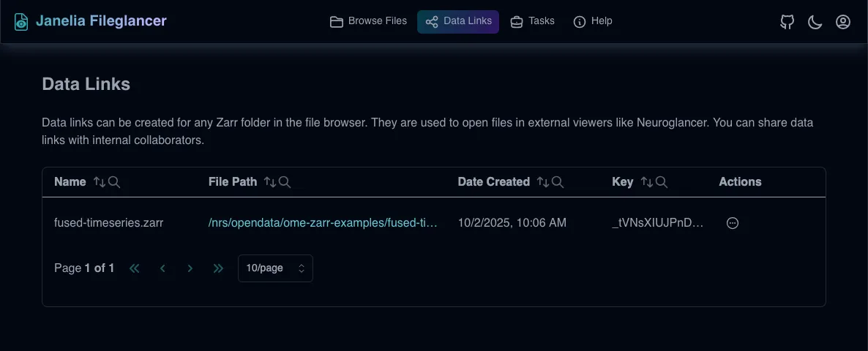This screenshot has height=351, width=868.
Task: Jump to the last page
Action: point(218,268)
